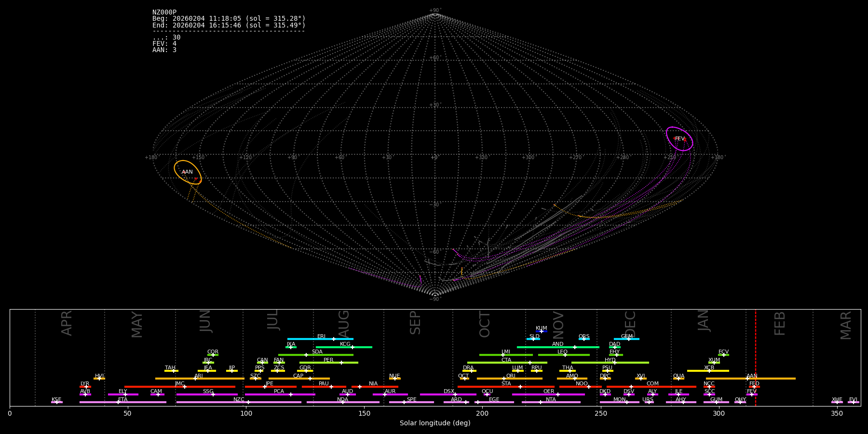Click the NTA shower bar label

pos(551,400)
